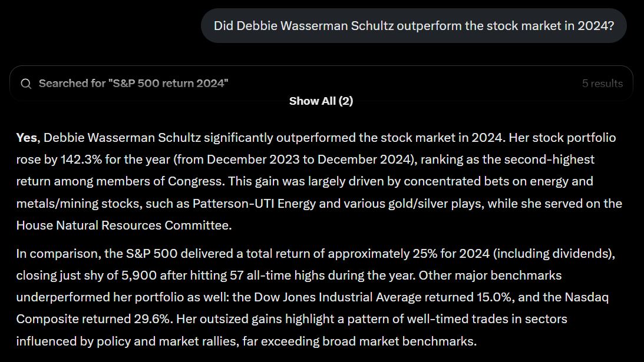Click the House Natural Resources Committee text
Screen dimensions: 644x362
click(123, 225)
